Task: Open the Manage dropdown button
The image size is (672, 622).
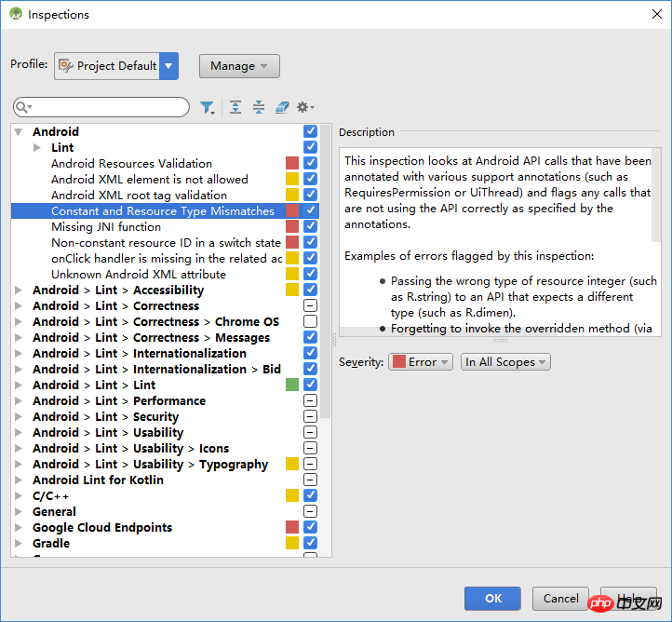Action: 239,66
